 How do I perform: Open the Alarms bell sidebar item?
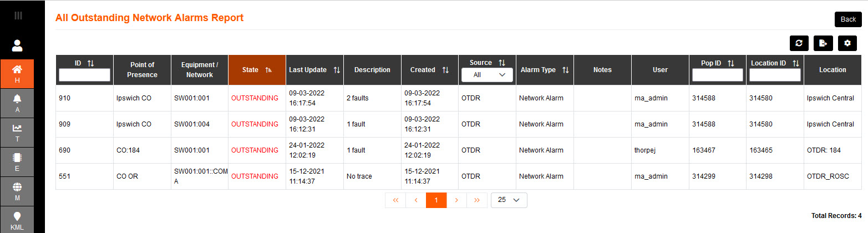17,103
